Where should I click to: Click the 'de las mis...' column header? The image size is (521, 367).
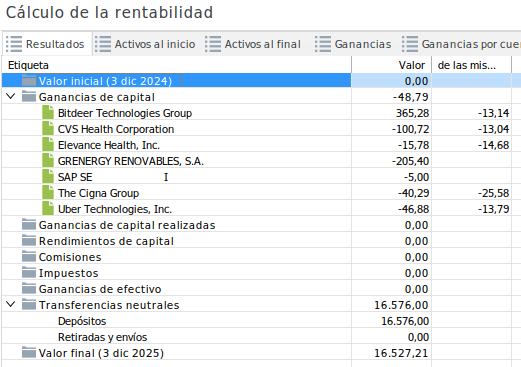pos(471,65)
